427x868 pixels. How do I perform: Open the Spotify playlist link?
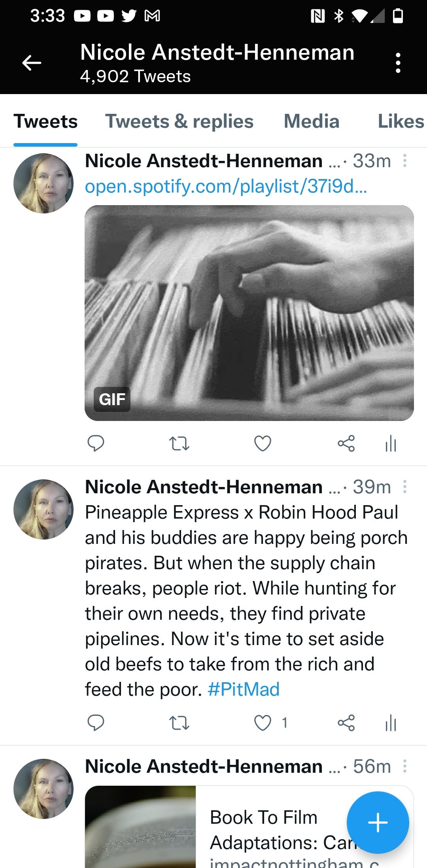(x=226, y=186)
